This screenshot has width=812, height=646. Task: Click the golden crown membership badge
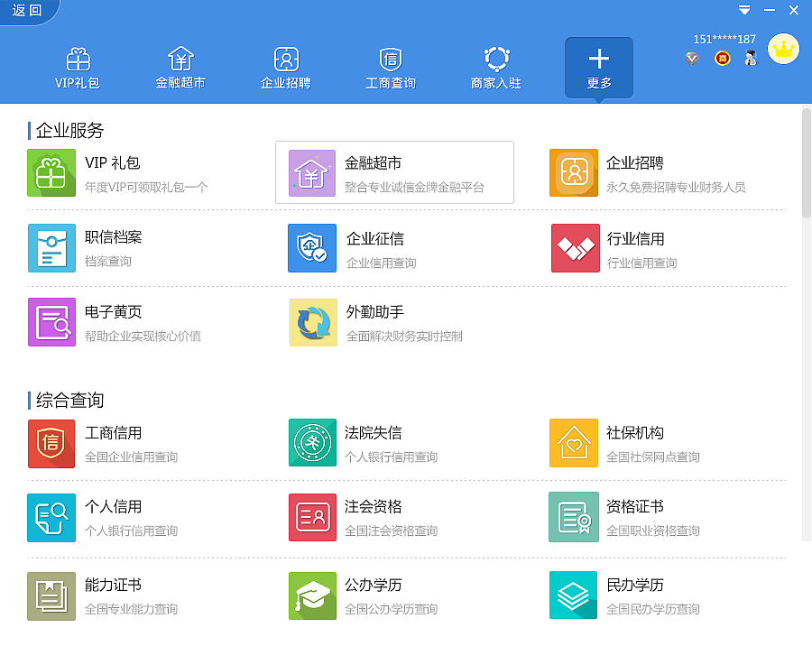tap(783, 49)
